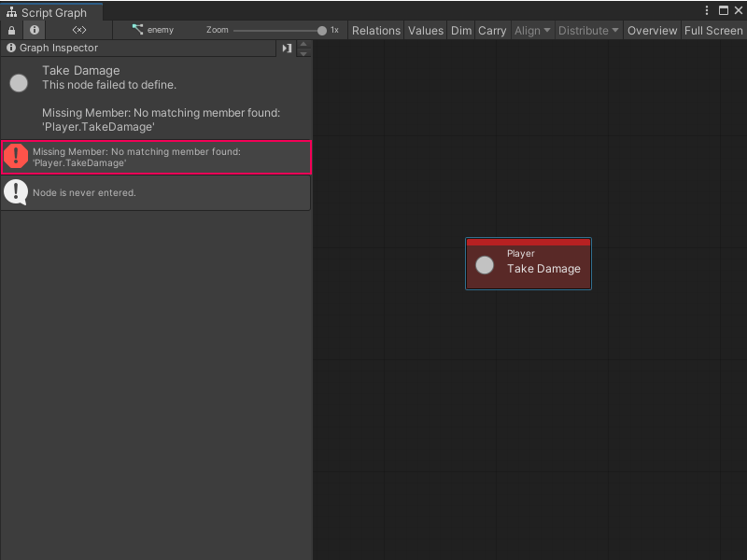The height and width of the screenshot is (560, 747).
Task: Activate Full Screen mode
Action: pyautogui.click(x=713, y=30)
